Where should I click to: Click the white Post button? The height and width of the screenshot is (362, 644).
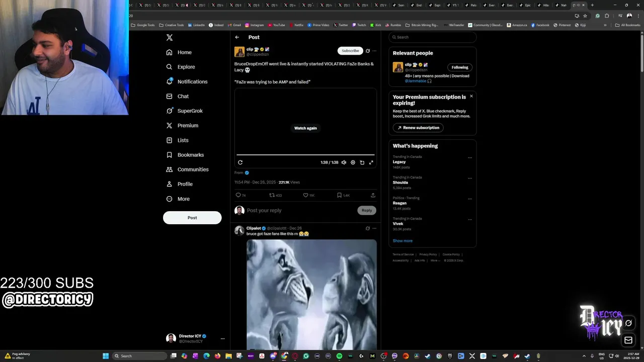coord(192,218)
